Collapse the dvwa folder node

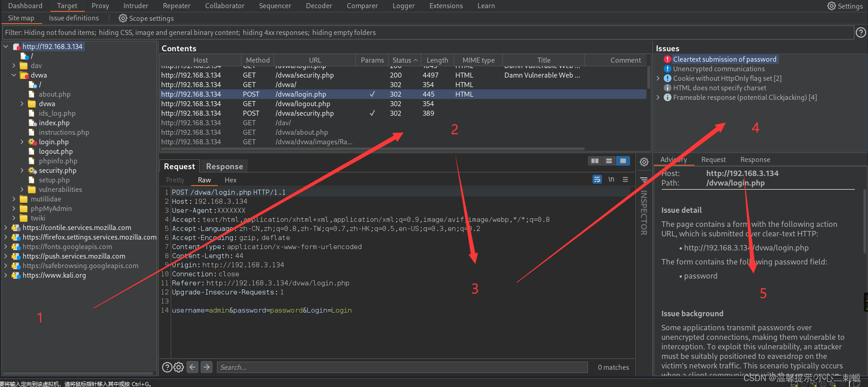[14, 75]
